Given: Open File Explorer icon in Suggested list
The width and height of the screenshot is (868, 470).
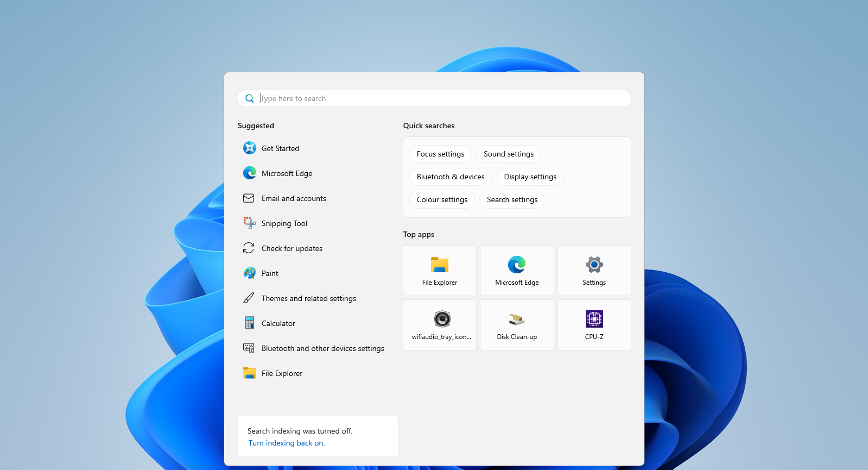Looking at the screenshot, I should [x=249, y=373].
